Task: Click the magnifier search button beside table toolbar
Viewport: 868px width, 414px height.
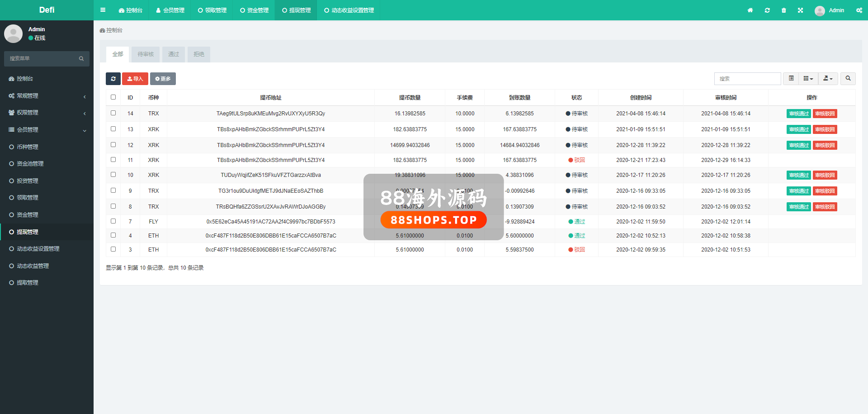Action: pyautogui.click(x=848, y=79)
